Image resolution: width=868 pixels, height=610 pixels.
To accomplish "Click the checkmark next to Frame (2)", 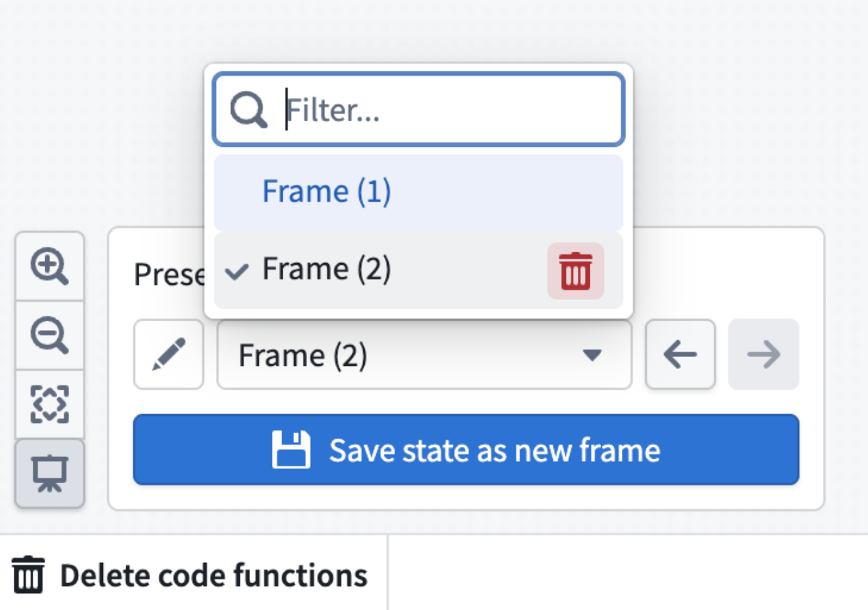I will click(237, 271).
